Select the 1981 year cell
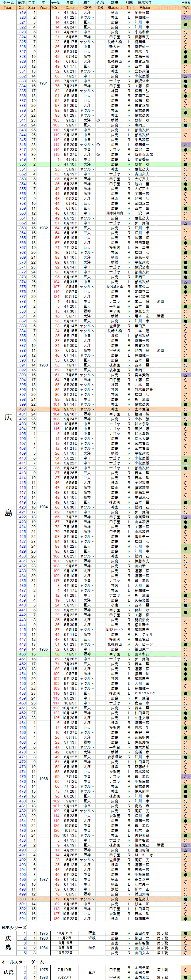The height and width of the screenshot is (980, 191). (44, 83)
